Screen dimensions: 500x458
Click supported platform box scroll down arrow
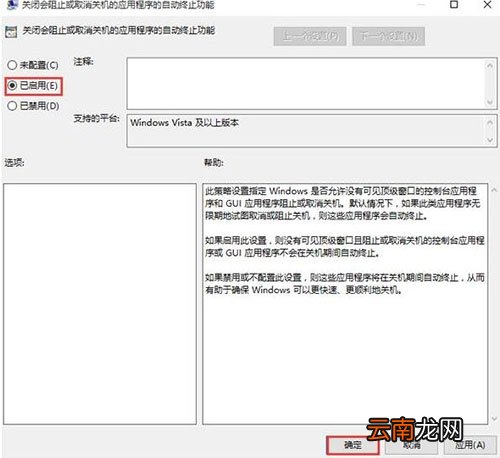coord(490,140)
